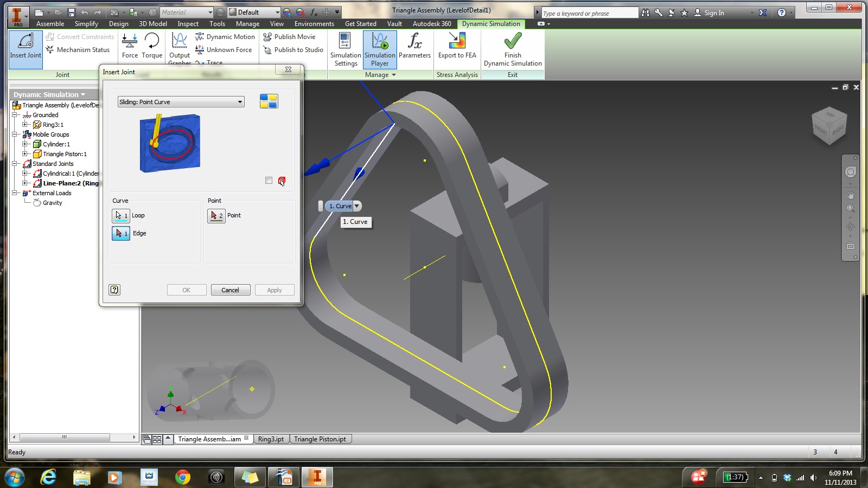868x488 pixels.
Task: Click Apply in Insert Joint dialog
Action: coord(275,290)
